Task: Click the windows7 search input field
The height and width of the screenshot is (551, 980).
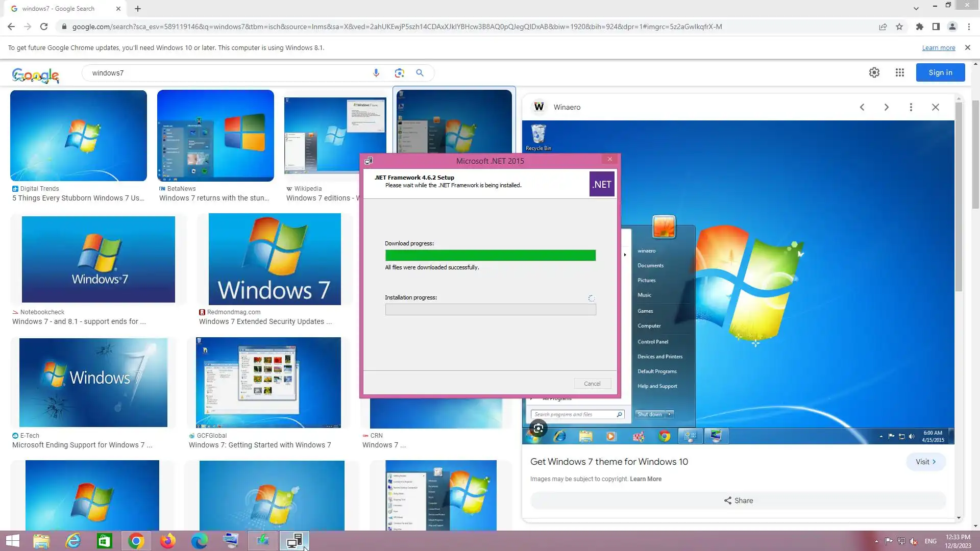Action: point(225,73)
